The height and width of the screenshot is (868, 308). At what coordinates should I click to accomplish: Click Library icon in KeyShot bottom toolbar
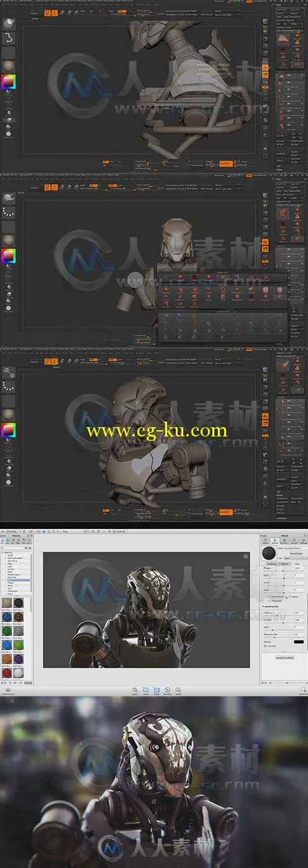[x=146, y=689]
